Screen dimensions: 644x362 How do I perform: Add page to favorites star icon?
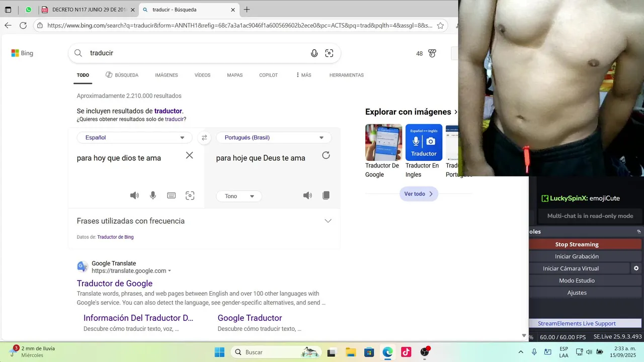(x=440, y=25)
